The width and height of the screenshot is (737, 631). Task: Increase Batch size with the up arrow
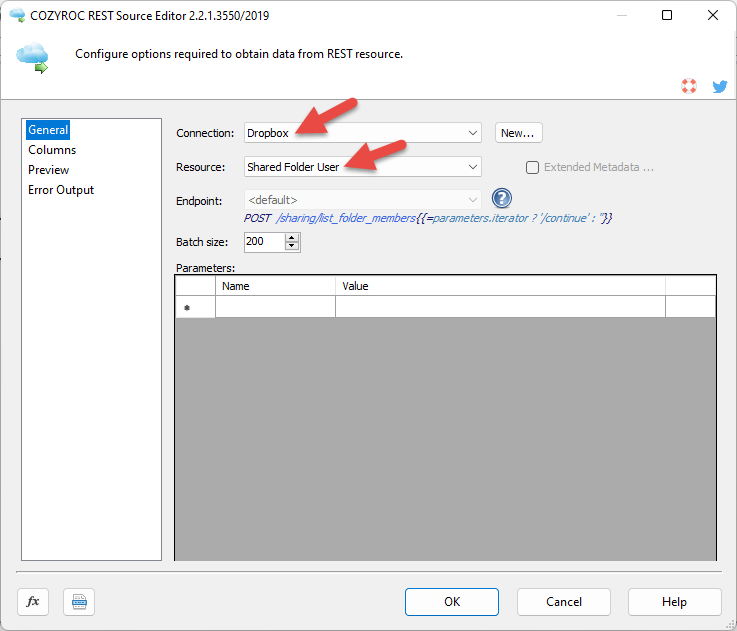[x=292, y=237]
